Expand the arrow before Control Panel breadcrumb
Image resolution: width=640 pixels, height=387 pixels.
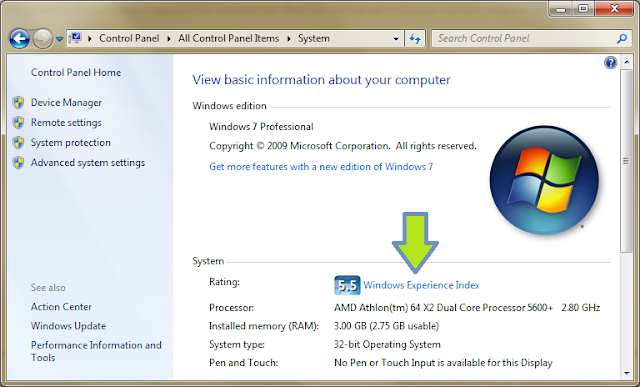click(x=90, y=39)
